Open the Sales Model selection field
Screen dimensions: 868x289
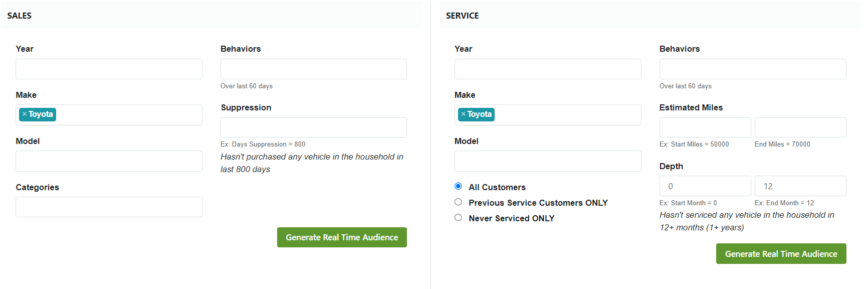click(x=109, y=161)
